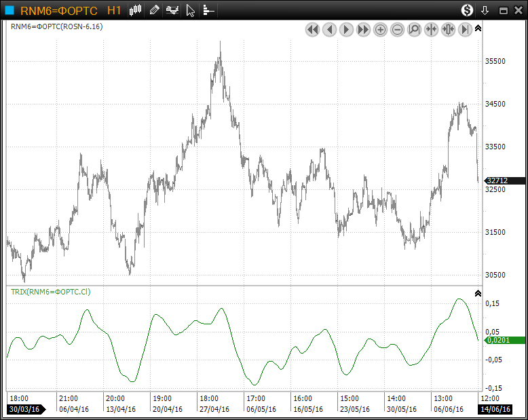Change the H1 timeframe label

pyautogui.click(x=114, y=10)
